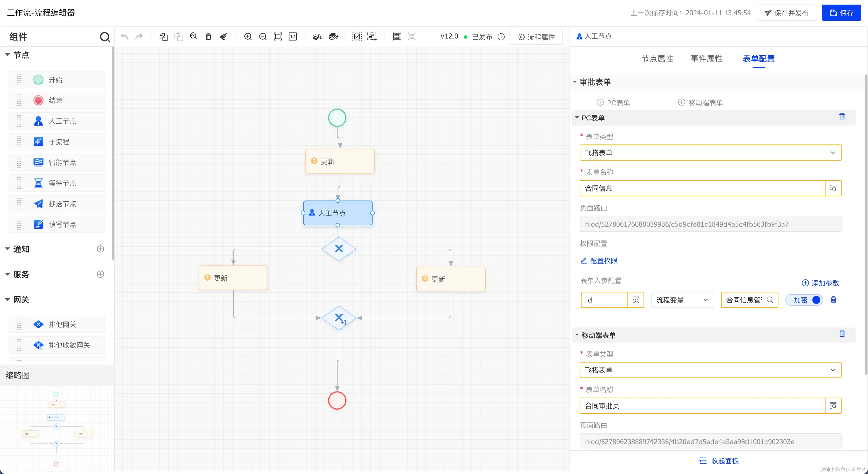Click the trash delete icon in toolbar

pos(208,36)
